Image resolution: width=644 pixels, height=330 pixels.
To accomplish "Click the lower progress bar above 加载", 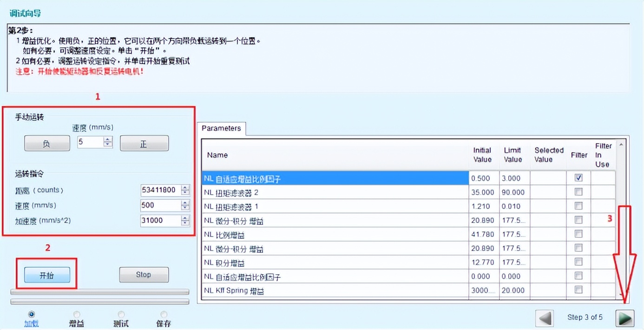I will click(x=99, y=302).
